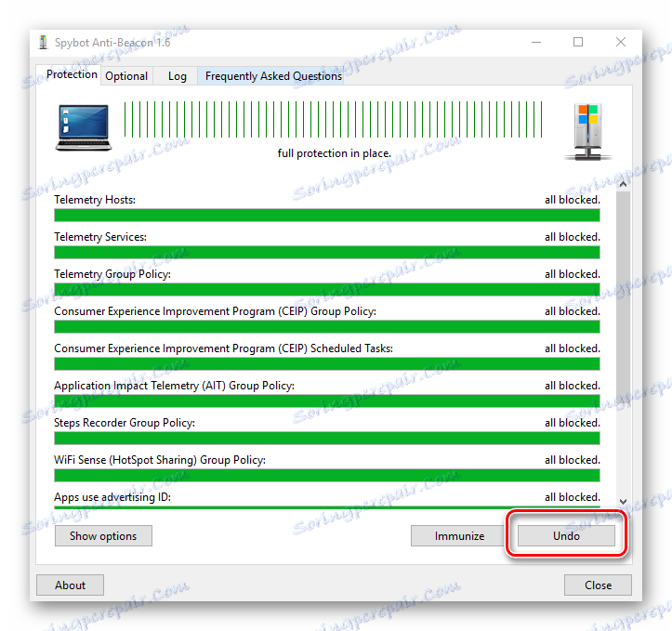Click the CEIP Scheduled Tasks green bar
Viewport: 672px width, 631px height.
(x=327, y=364)
